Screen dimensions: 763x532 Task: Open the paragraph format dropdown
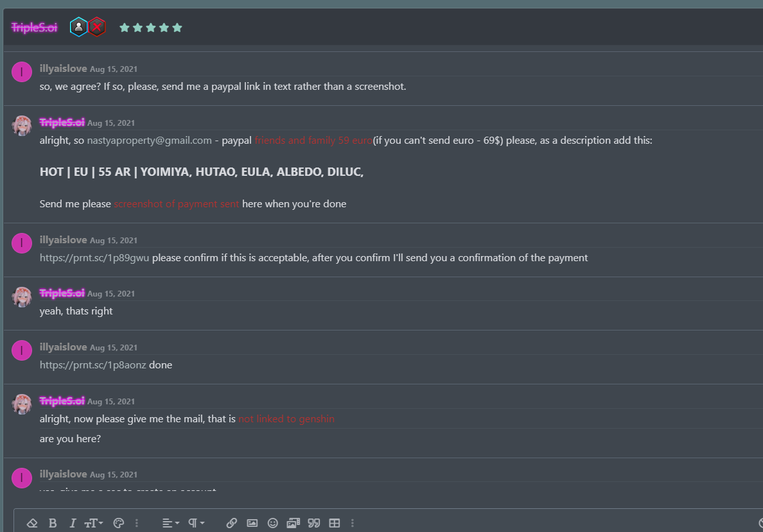tap(196, 523)
